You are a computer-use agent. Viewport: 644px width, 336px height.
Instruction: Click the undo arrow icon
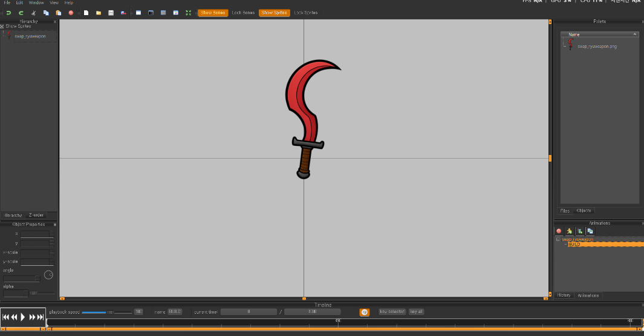[8, 13]
